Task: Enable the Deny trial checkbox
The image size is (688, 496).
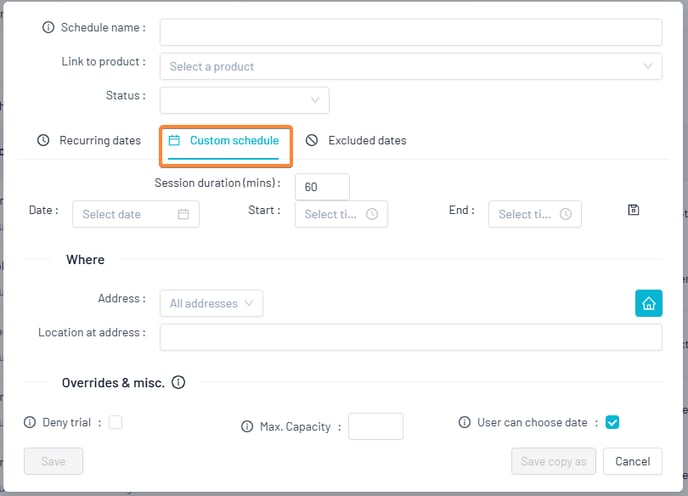Action: coord(115,422)
